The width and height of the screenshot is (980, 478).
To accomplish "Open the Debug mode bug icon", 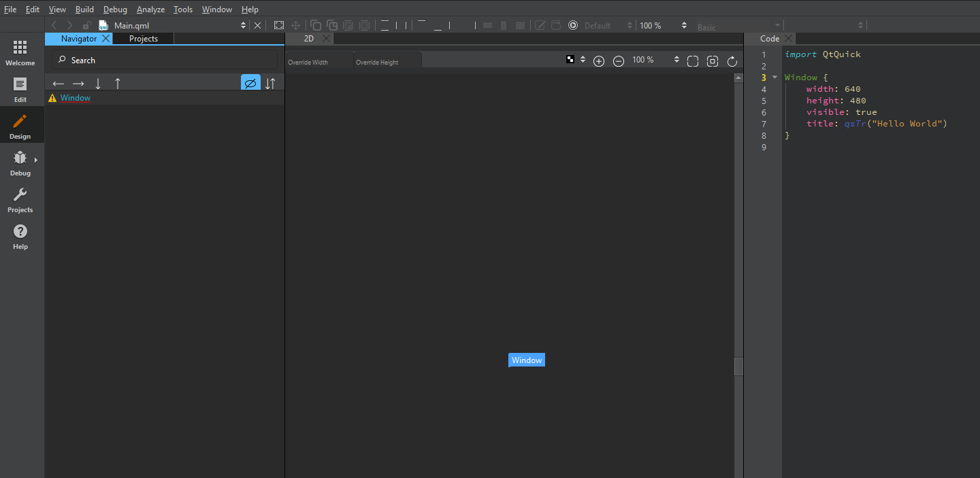I will pos(20,163).
